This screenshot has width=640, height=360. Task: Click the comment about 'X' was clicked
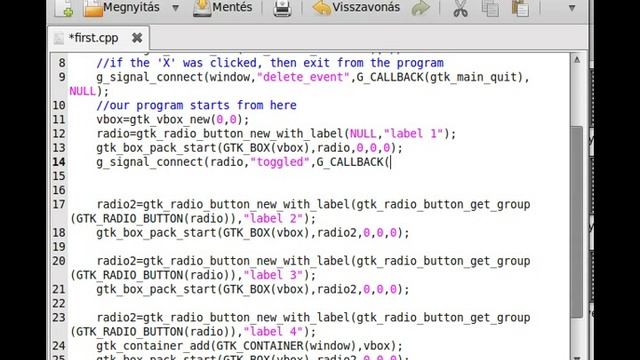point(270,63)
